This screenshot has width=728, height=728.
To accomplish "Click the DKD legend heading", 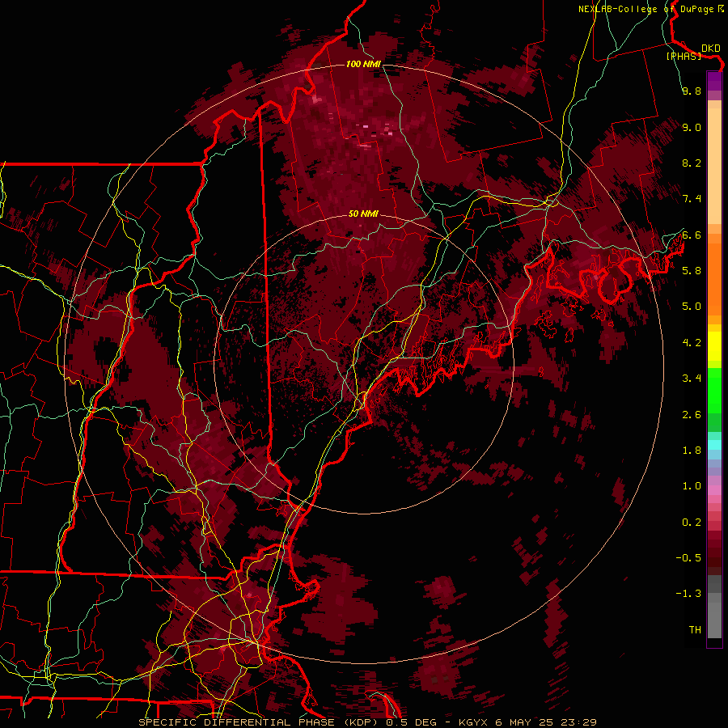I will click(711, 48).
